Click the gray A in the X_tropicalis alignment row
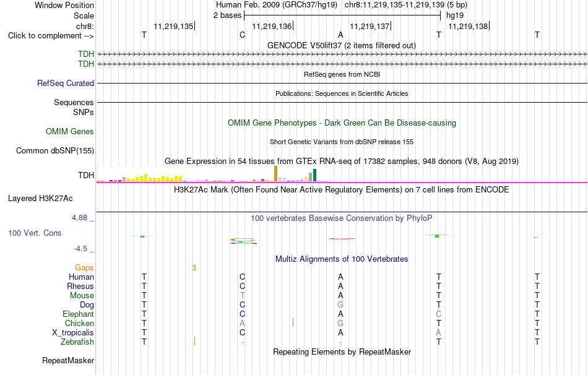 click(x=439, y=333)
